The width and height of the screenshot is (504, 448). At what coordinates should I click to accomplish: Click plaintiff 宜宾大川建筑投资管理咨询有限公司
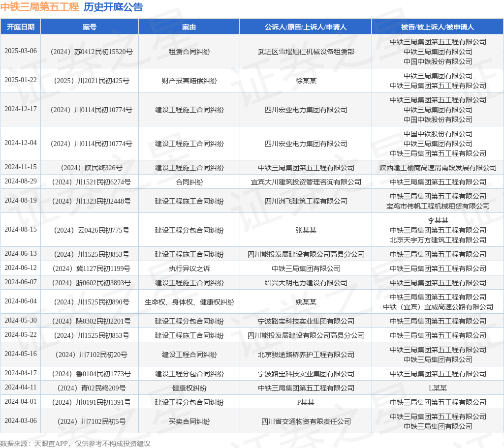coord(306,182)
